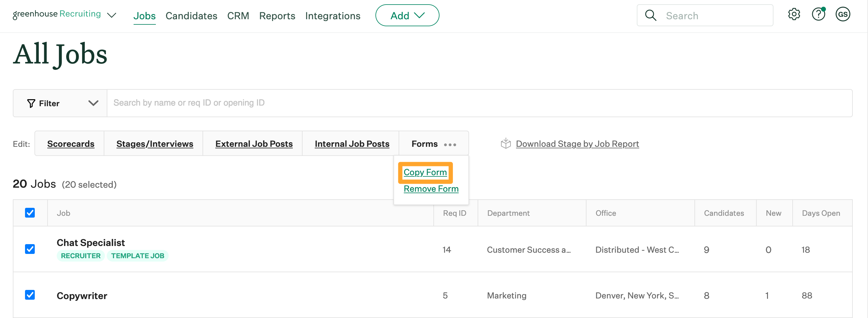Select Copy Form from Forms menu
Viewport: 868px width, 318px height.
pos(425,172)
